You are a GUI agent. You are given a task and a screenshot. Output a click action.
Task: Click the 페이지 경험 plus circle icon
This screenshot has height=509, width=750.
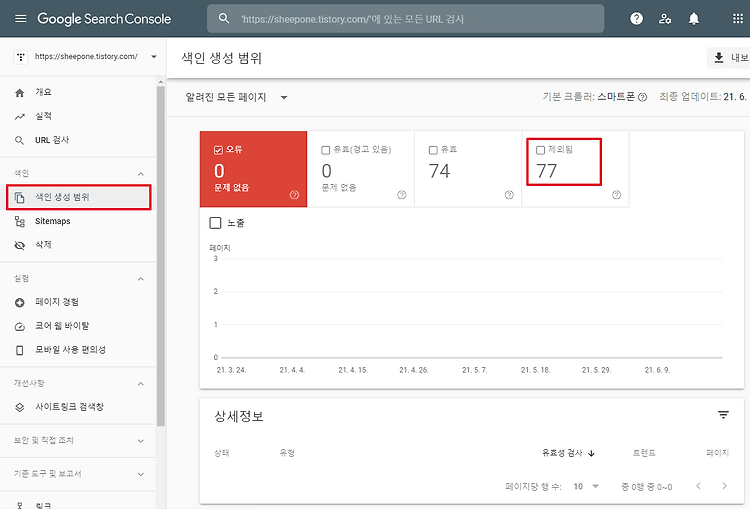pos(20,302)
